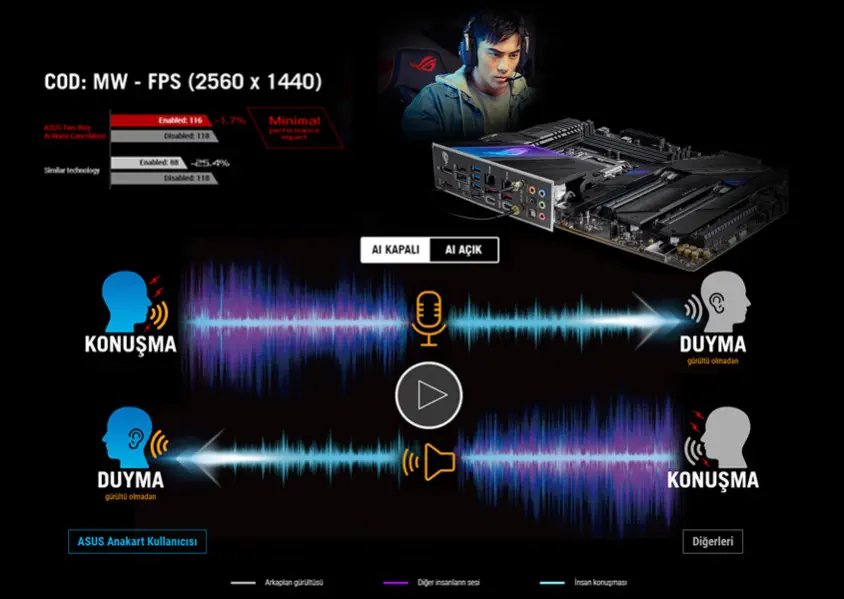Click the -1.7% value
Viewport: 844px width, 599px height.
pos(230,121)
